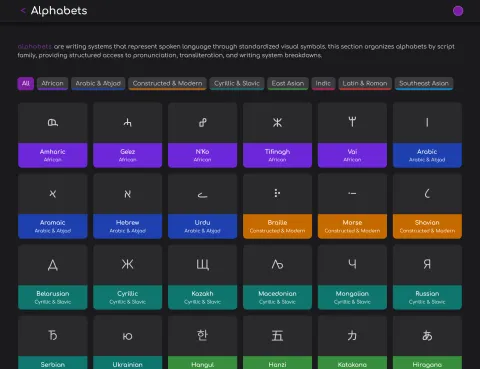Open the Cyrillic Ж glyph icon
This screenshot has width=480, height=369.
click(128, 264)
